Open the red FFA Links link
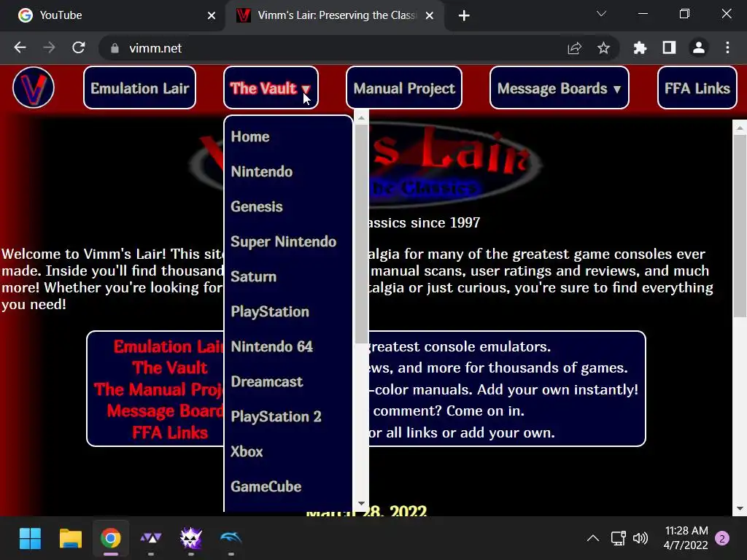Screen dimensions: 747x560 coord(170,432)
